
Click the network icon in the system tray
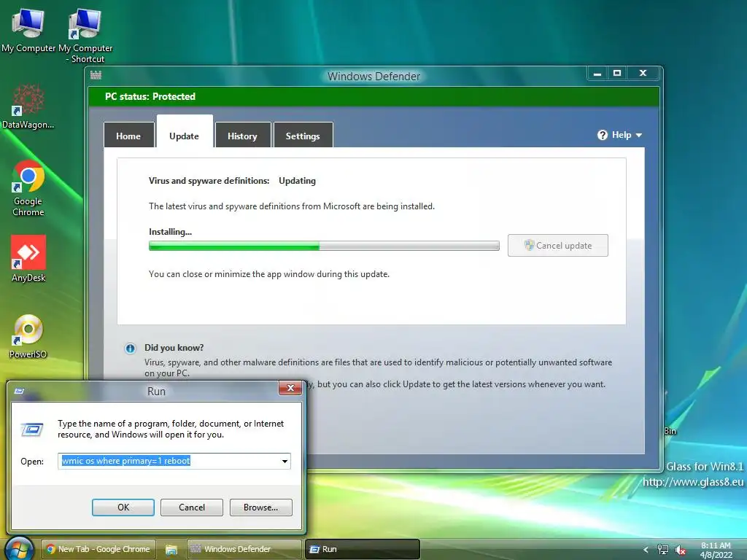[x=662, y=550]
